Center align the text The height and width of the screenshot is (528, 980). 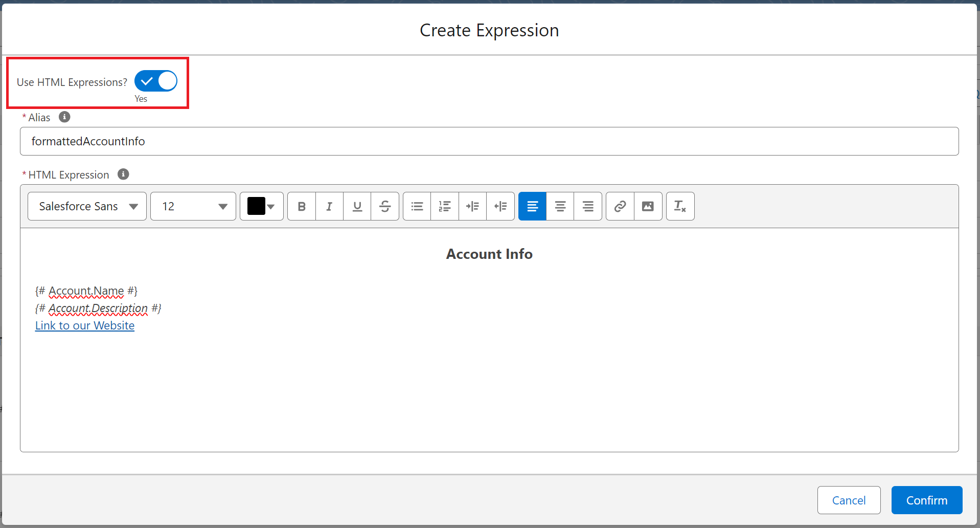click(560, 206)
